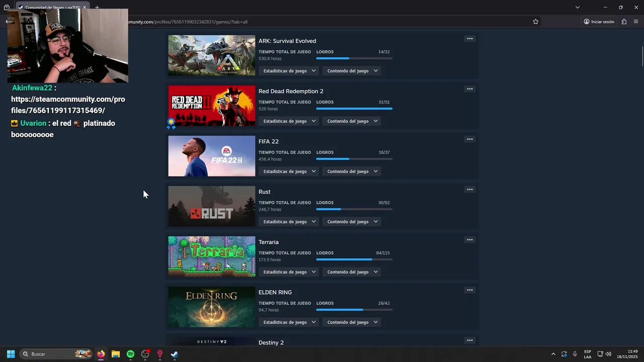This screenshot has height=362, width=644.
Task: Click ARK achievements progress bar 14/32
Action: point(354,58)
